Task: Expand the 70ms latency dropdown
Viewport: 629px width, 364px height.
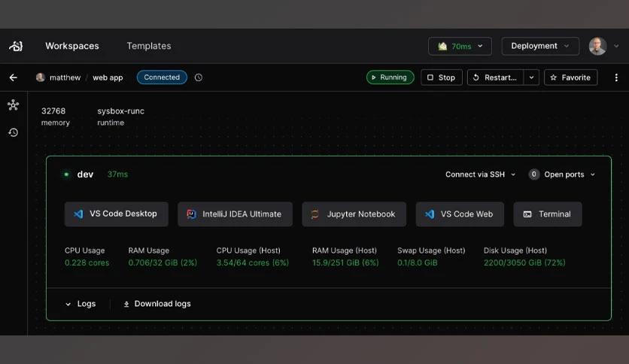Action: pyautogui.click(x=460, y=46)
